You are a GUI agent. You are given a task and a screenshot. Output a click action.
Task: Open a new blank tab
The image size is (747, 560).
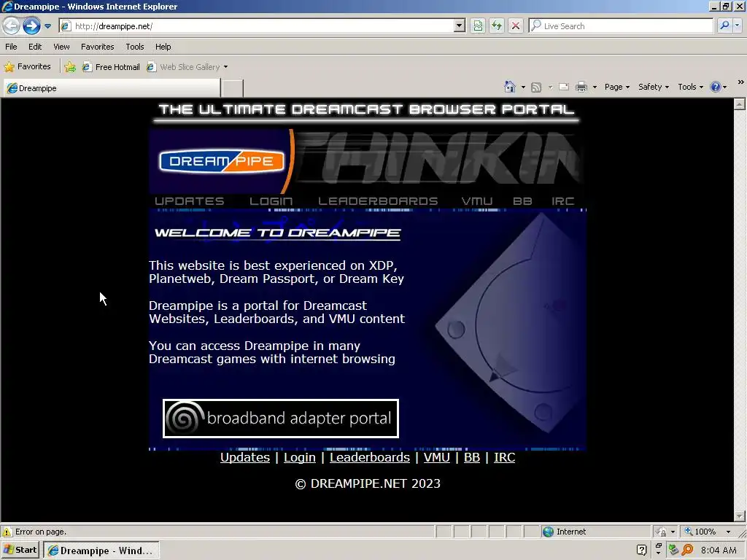(x=233, y=88)
